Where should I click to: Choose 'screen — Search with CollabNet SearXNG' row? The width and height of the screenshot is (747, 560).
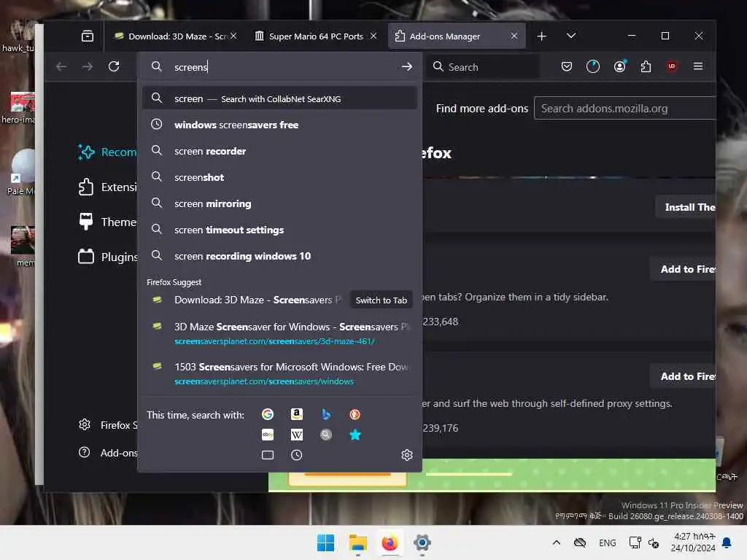(279, 98)
